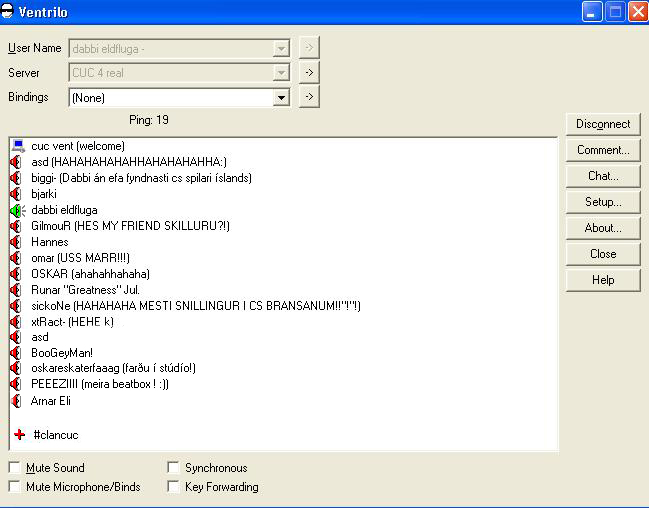
Task: Click the About... button
Action: click(x=603, y=228)
